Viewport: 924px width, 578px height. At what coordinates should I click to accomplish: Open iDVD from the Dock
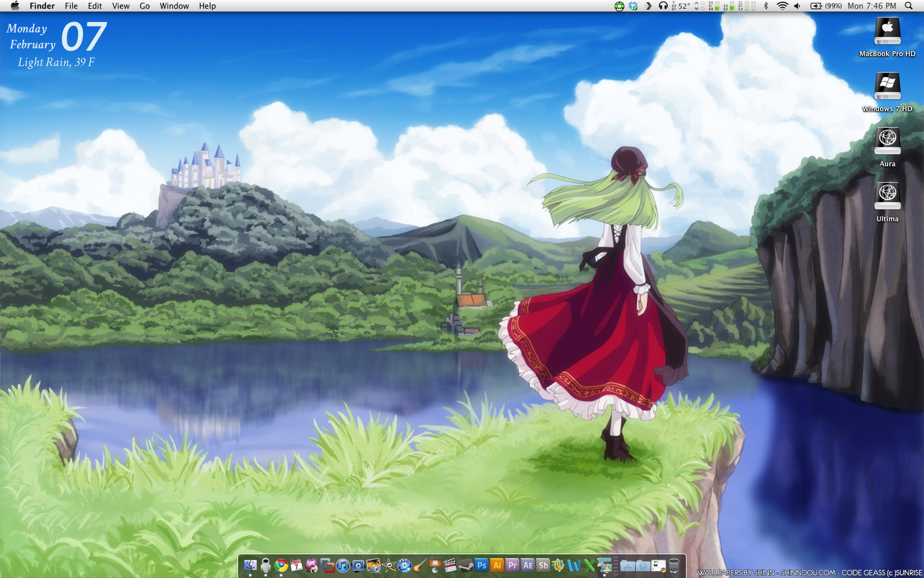pos(404,565)
